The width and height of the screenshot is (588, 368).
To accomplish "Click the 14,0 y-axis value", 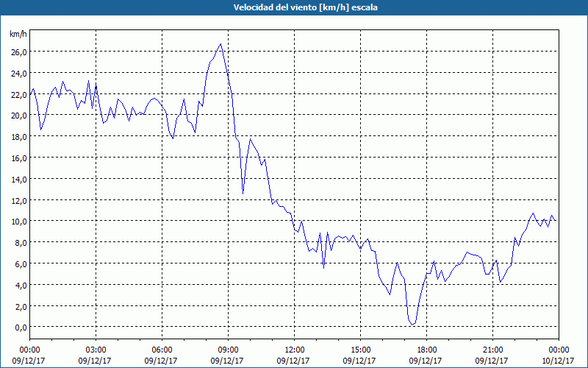I will [x=19, y=180].
